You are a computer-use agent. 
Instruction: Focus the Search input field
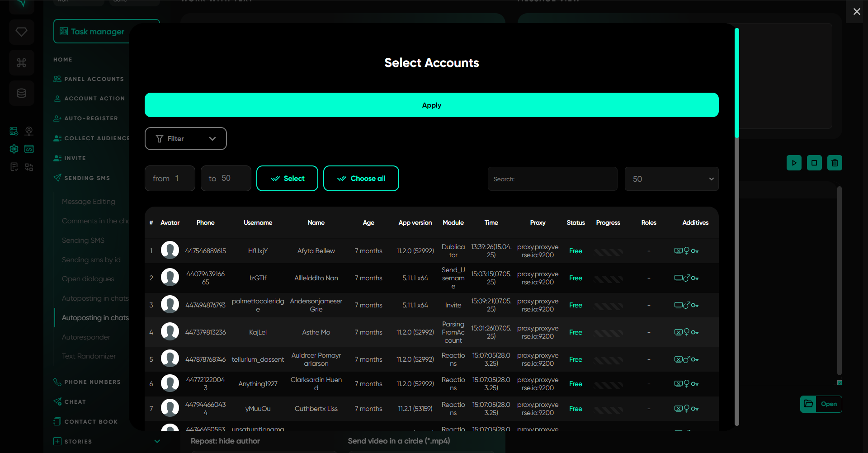(552, 179)
